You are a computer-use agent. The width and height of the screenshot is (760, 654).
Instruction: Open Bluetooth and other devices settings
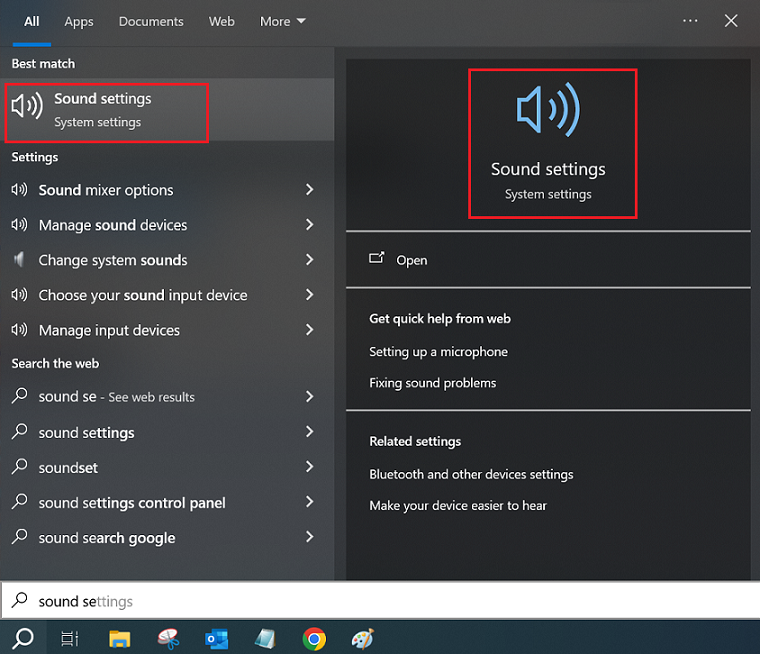coord(471,474)
